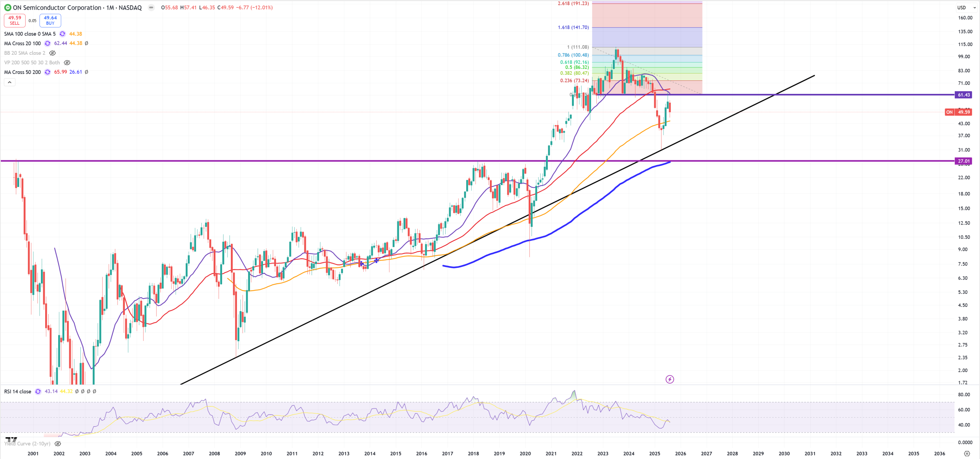Click the 0.05 spread value between SELL and BUY
This screenshot has height=459, width=980.
pyautogui.click(x=33, y=21)
